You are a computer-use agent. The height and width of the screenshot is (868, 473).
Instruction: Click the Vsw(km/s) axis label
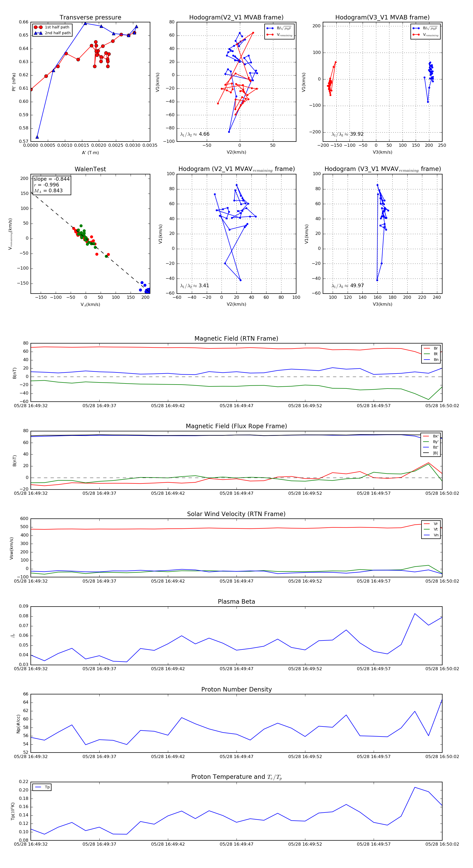pyautogui.click(x=12, y=548)
